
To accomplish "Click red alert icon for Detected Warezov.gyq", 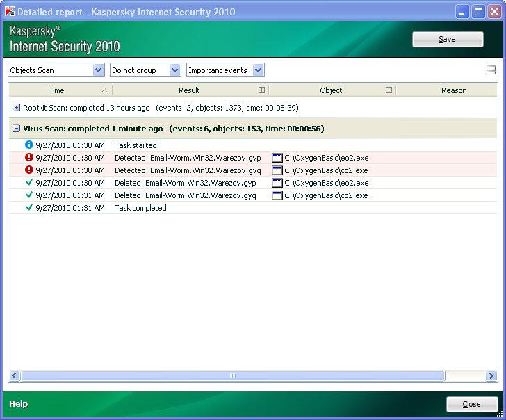I will point(29,170).
